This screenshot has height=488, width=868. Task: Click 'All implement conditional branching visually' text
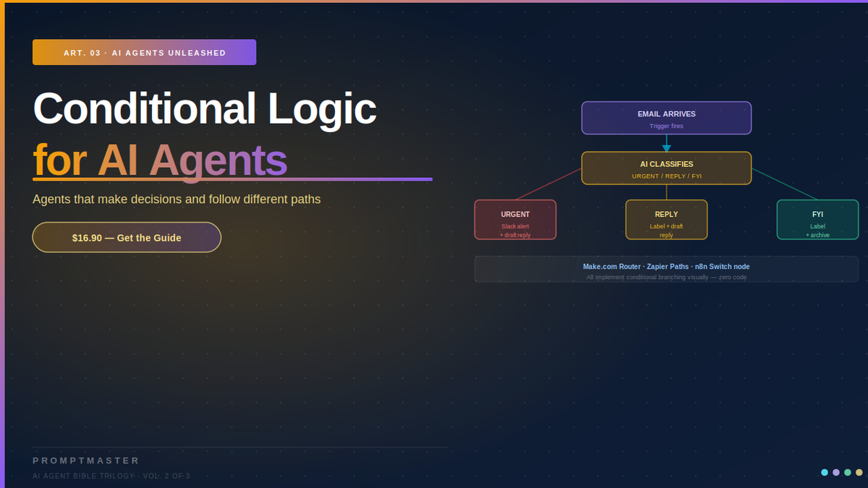click(x=666, y=277)
